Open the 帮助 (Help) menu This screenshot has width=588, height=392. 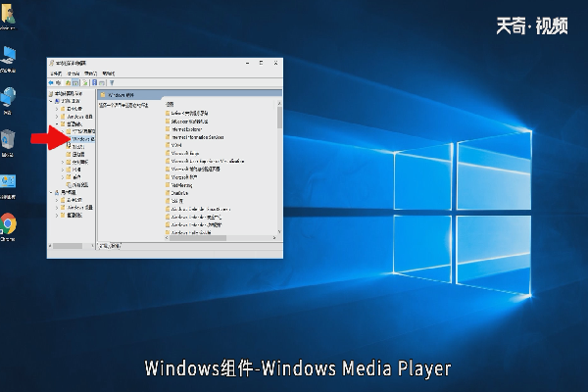[109, 73]
